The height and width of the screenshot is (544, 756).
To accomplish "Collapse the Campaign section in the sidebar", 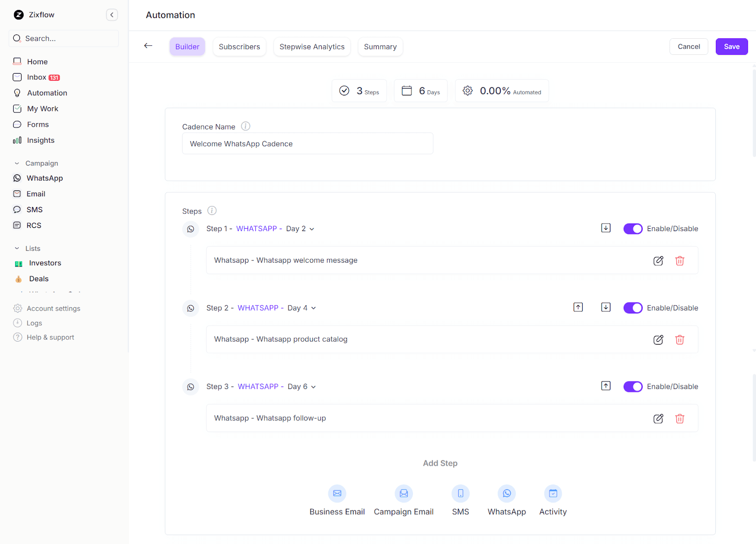I will pos(17,164).
